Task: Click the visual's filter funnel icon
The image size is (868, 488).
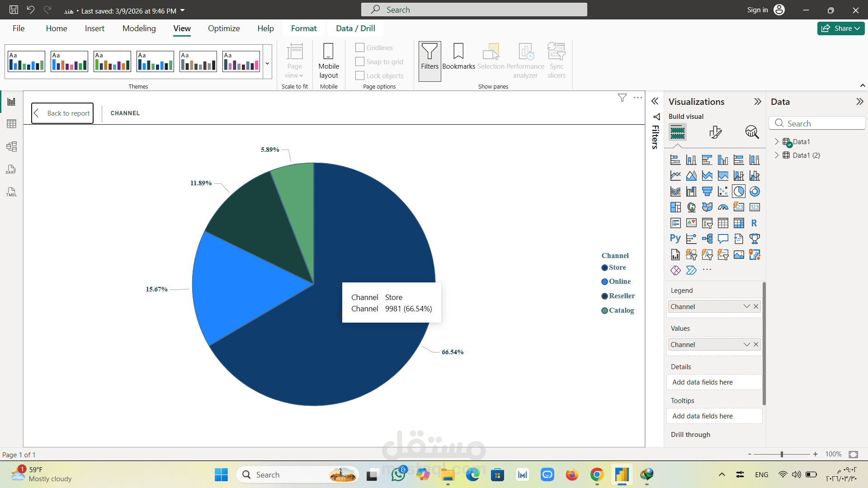Action: point(622,98)
